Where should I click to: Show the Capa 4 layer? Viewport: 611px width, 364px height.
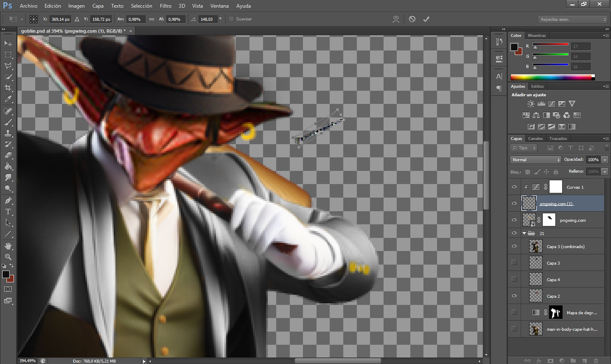[x=514, y=279]
